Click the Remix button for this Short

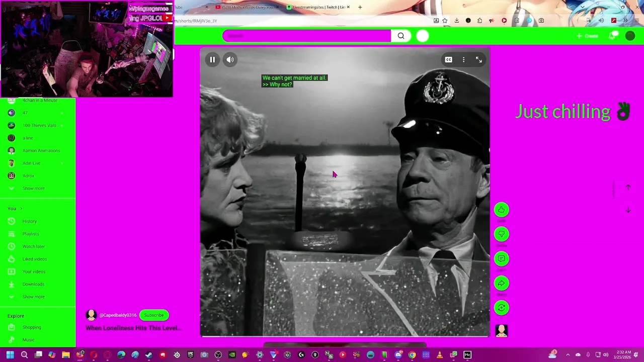tap(501, 308)
